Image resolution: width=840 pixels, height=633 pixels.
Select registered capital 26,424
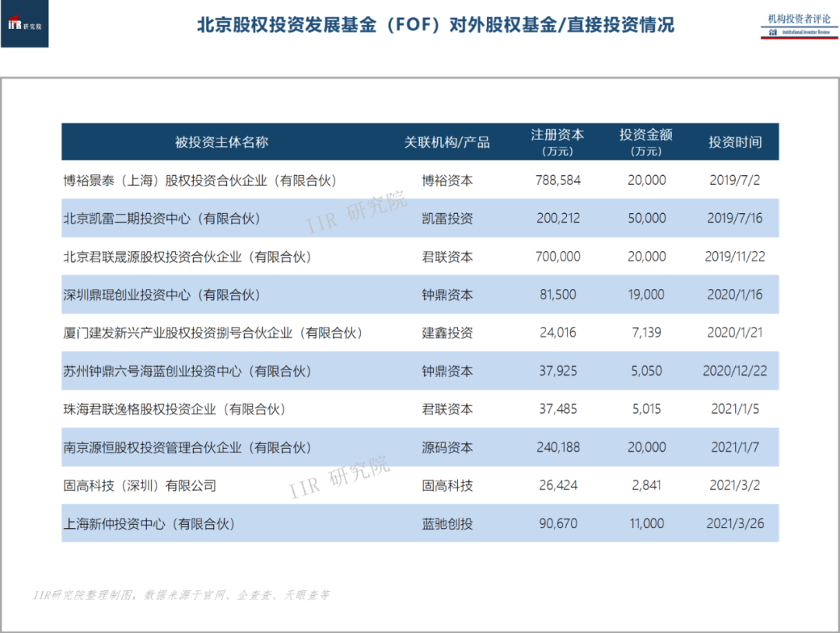pyautogui.click(x=558, y=486)
